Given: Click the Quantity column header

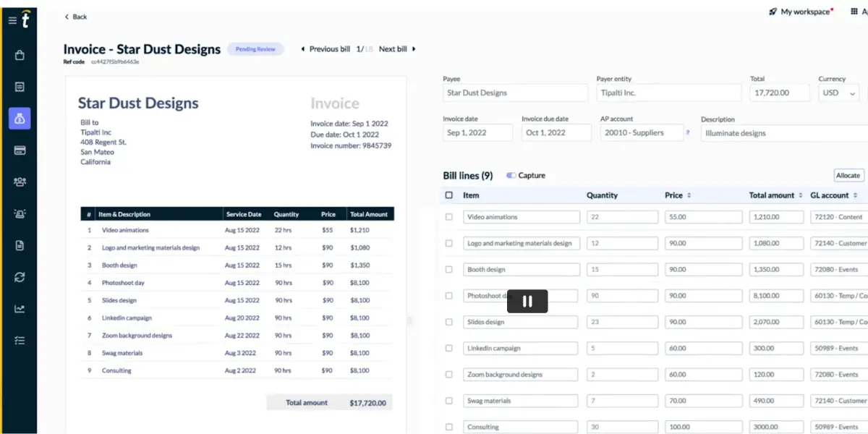Looking at the screenshot, I should (x=602, y=195).
